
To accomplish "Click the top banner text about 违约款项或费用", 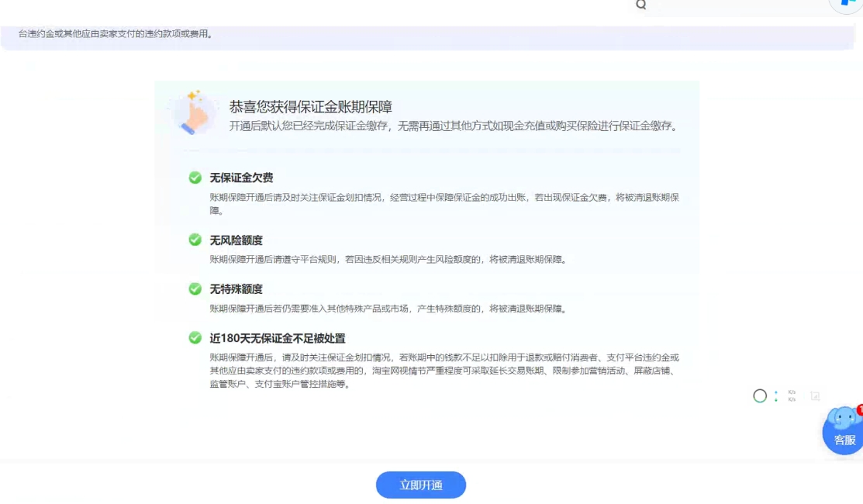I will (116, 34).
